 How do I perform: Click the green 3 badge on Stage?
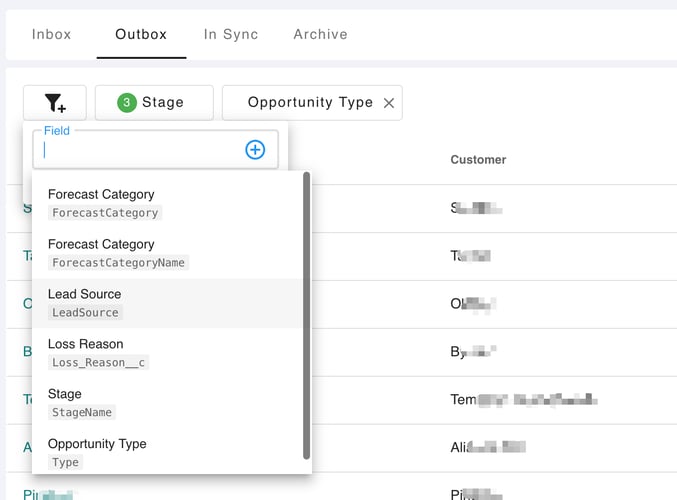pos(127,103)
